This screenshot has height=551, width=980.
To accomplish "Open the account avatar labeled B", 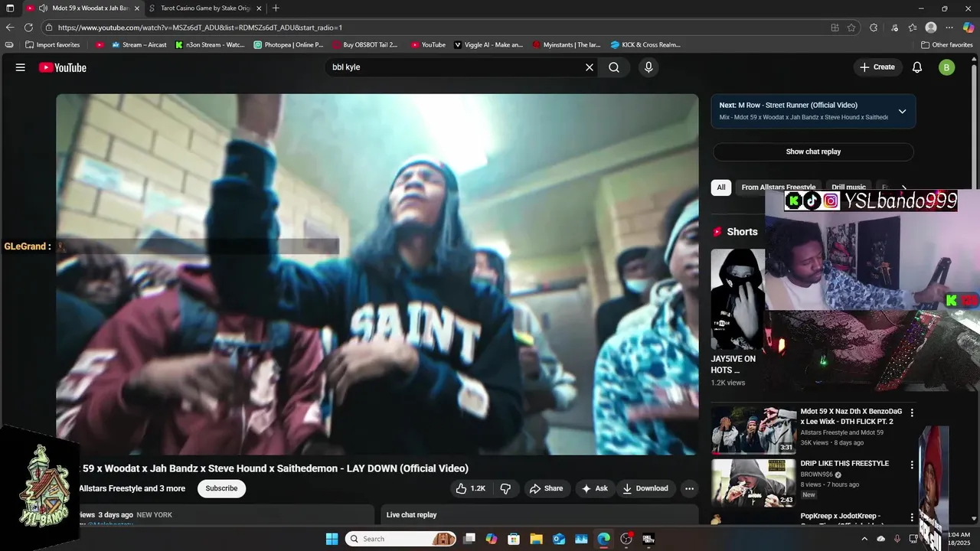I will [947, 67].
